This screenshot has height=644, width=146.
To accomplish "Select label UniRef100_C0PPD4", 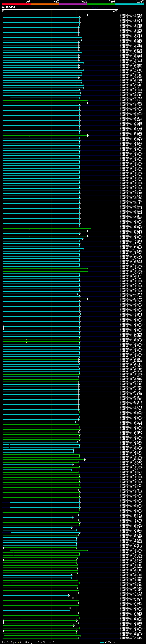I will pos(131,53).
